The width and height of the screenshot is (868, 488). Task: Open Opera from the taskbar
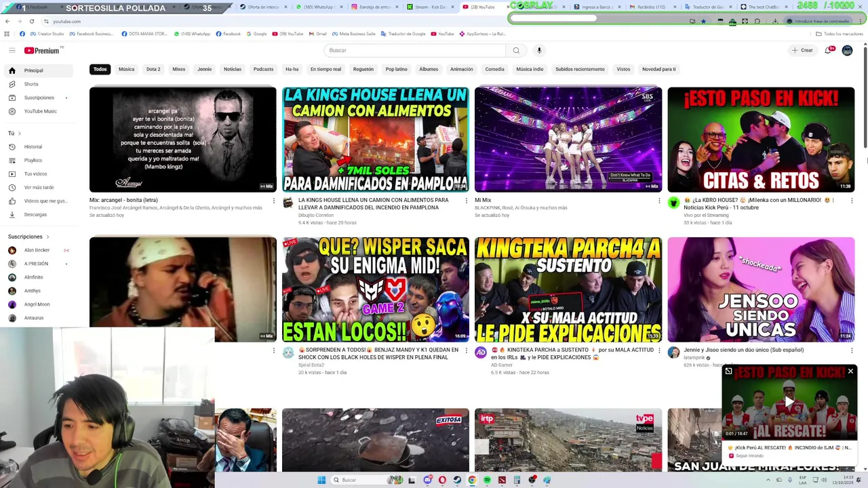coord(442,480)
